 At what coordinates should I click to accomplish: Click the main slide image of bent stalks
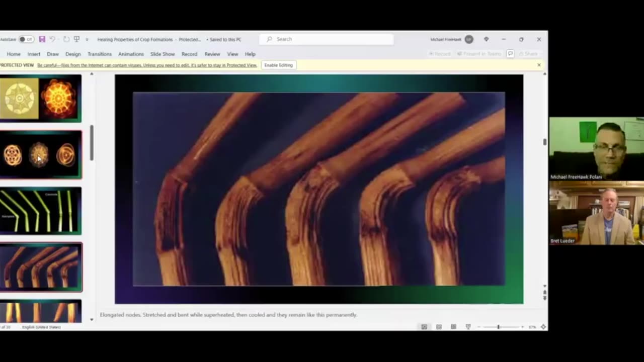[318, 189]
